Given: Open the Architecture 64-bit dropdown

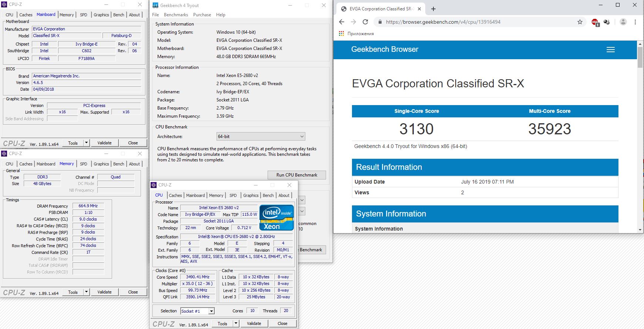Looking at the screenshot, I should 261,136.
